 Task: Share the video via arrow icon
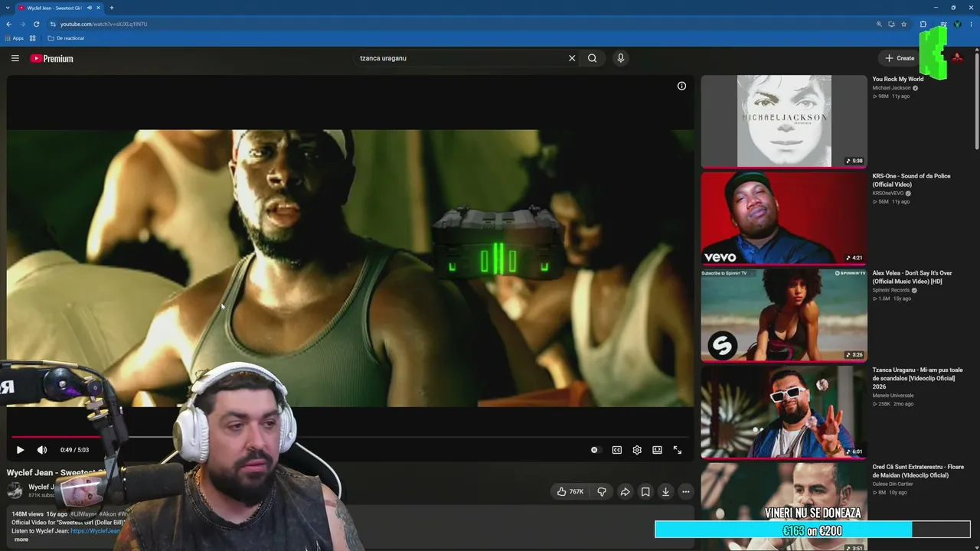tap(625, 492)
